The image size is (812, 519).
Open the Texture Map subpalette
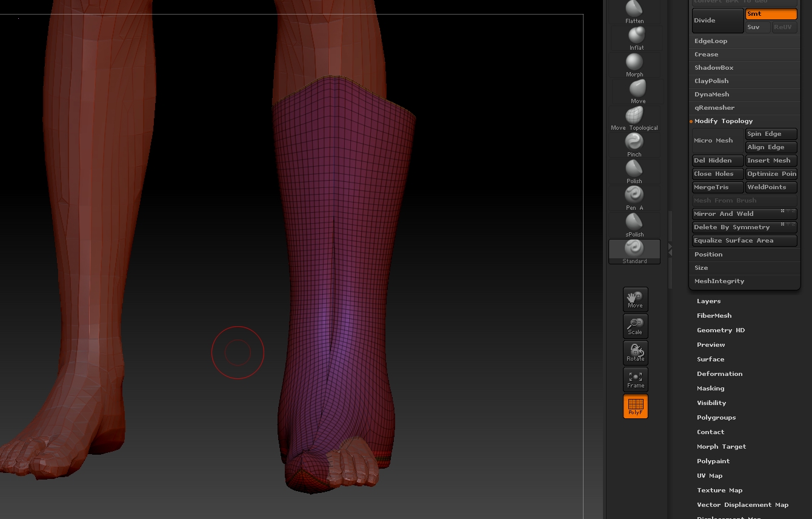[719, 491]
